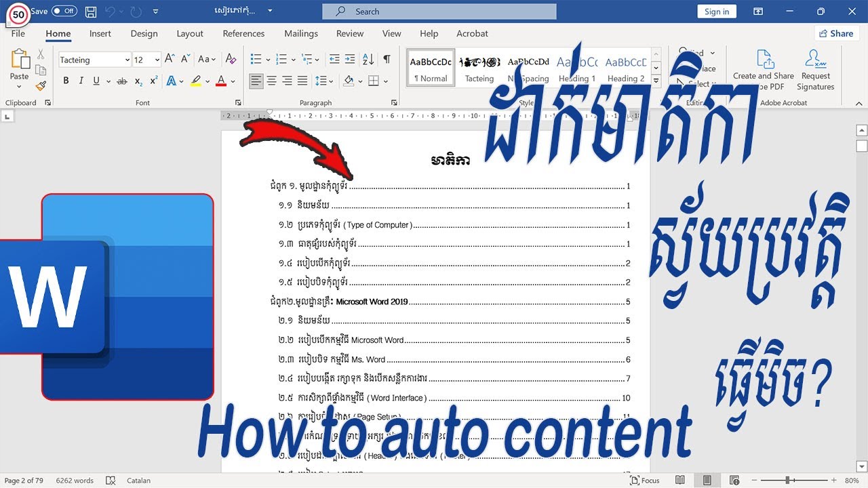868x488 pixels.
Task: Shrink font size with the smaller A icon
Action: pos(186,60)
